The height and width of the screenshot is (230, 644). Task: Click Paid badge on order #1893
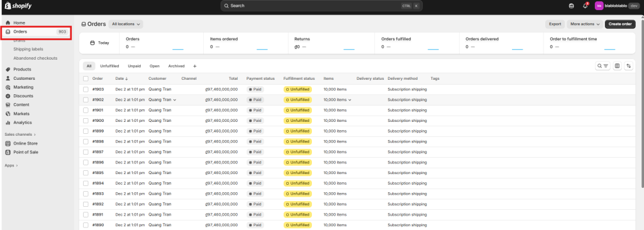(x=255, y=194)
